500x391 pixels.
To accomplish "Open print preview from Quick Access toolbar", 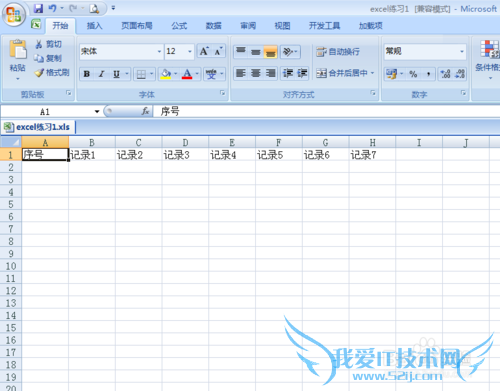I will pyautogui.click(x=94, y=9).
